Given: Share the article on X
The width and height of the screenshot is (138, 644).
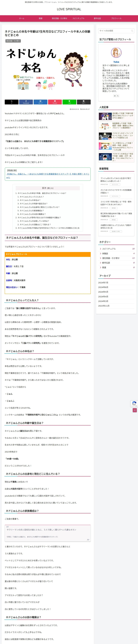Looking at the screenshot, I should pyautogui.click(x=11, y=102).
